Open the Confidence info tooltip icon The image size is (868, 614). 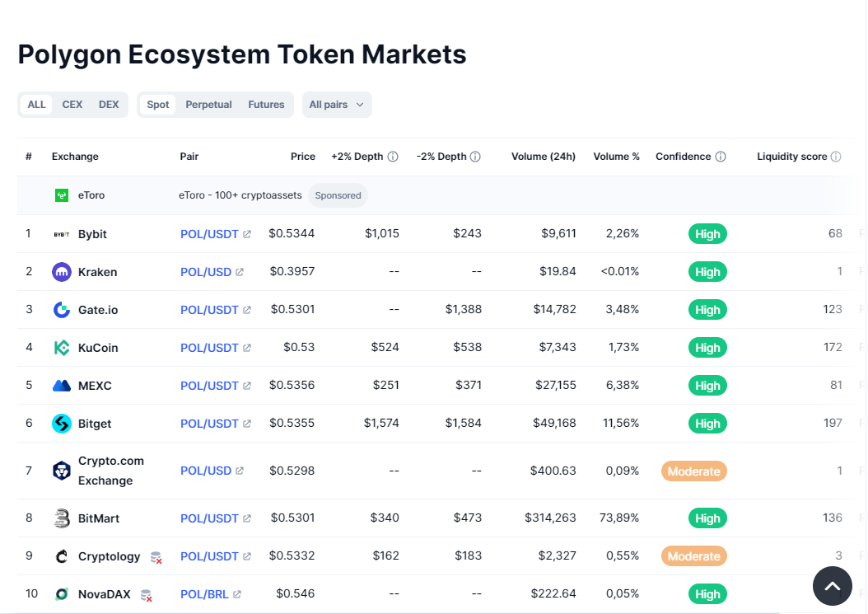721,157
